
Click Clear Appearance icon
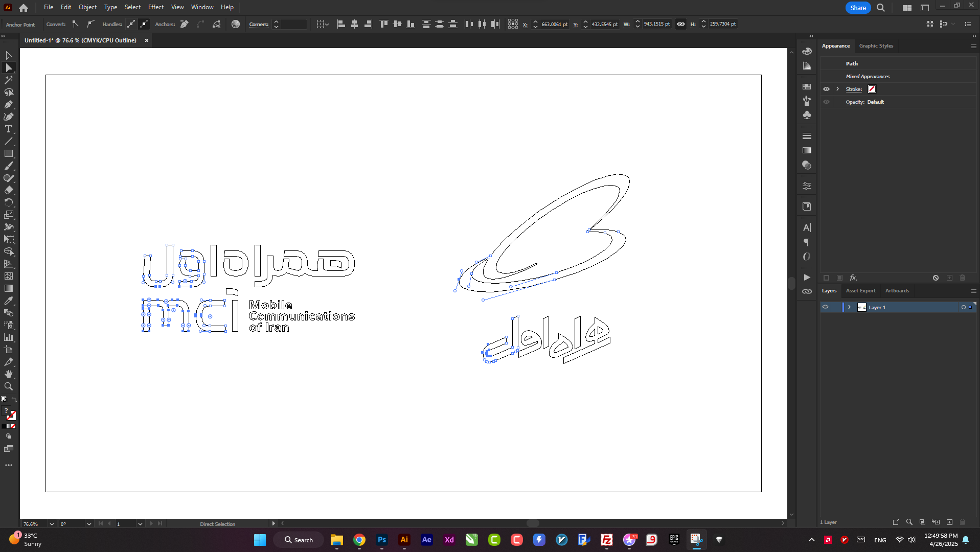[936, 278]
